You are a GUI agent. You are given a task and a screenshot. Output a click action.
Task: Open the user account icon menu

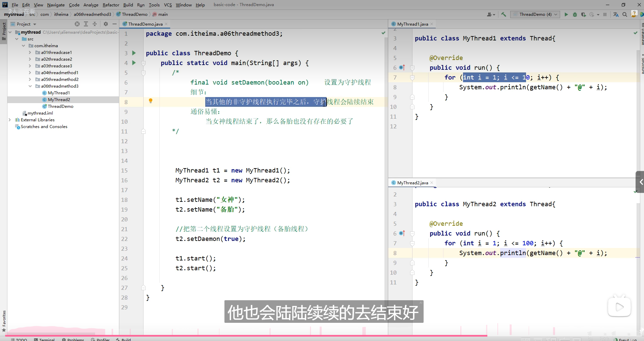491,14
